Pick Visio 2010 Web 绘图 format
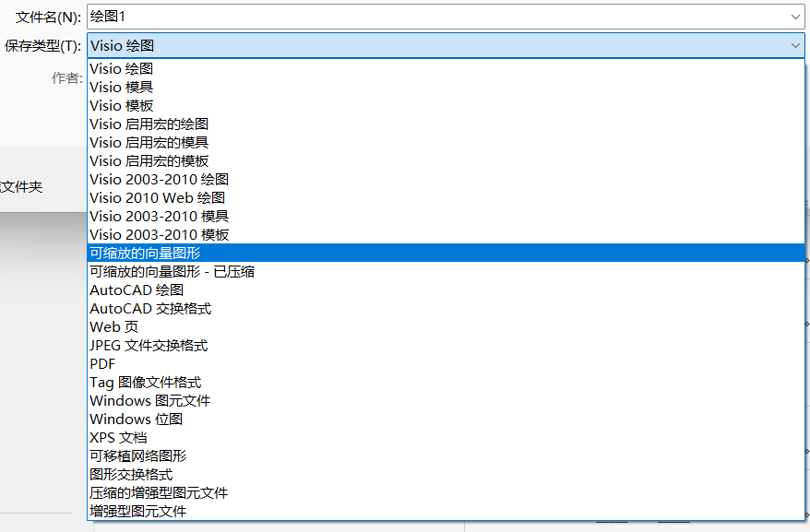Viewport: 810px width, 532px height. click(446, 198)
